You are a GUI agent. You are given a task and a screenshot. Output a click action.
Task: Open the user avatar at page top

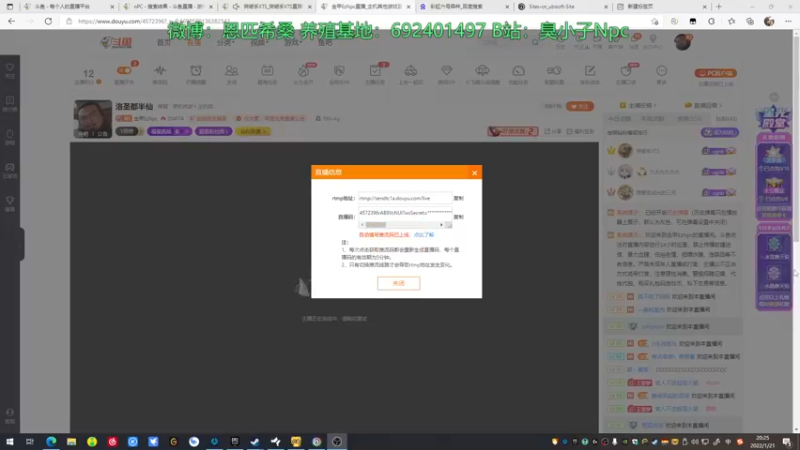682,42
